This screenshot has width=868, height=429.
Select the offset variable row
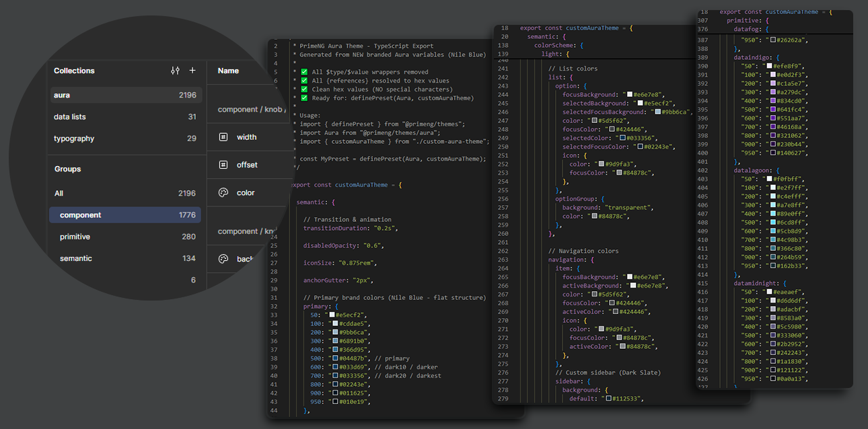250,165
